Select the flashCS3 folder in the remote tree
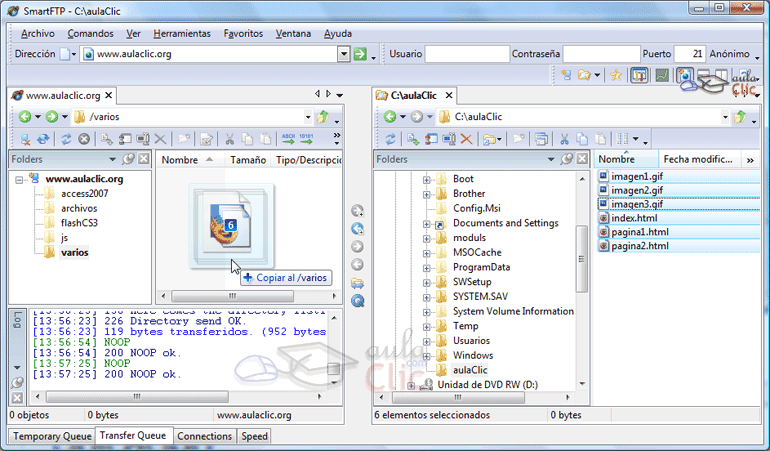This screenshot has height=451, width=770. tap(79, 223)
